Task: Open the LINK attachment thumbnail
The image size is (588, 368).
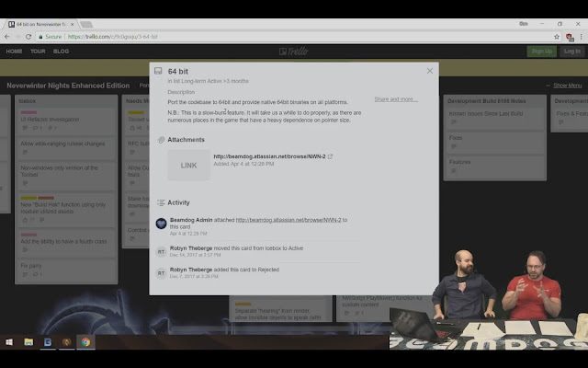Action: [188, 166]
